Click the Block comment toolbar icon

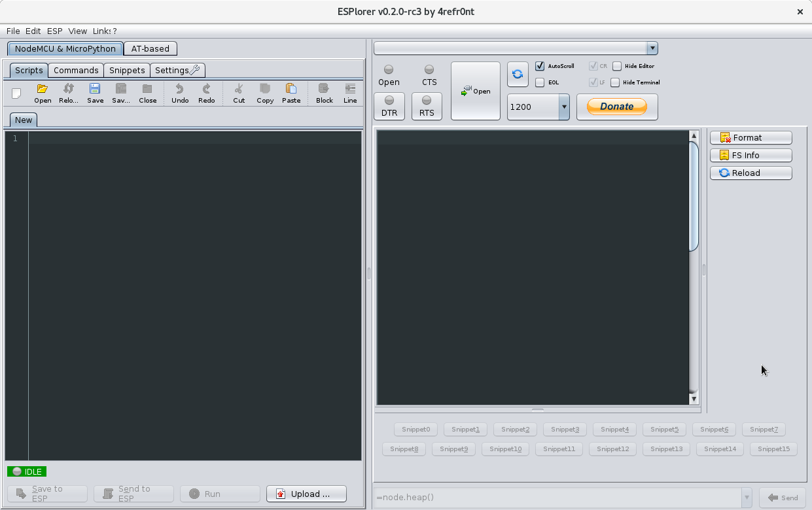pos(324,89)
